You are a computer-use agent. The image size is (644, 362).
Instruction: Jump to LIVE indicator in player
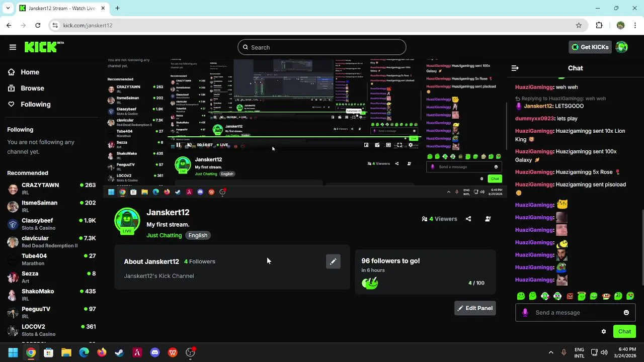[222, 145]
